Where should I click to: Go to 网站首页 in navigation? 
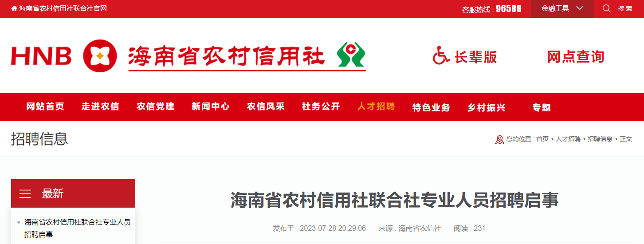click(45, 106)
